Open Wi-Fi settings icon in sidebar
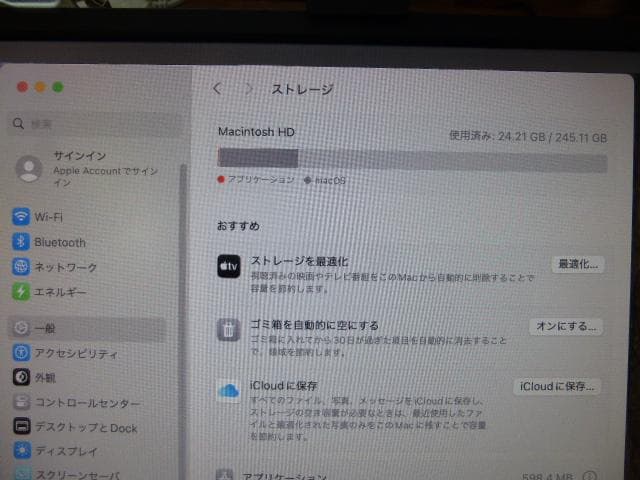The width and height of the screenshot is (640, 480). click(x=21, y=216)
